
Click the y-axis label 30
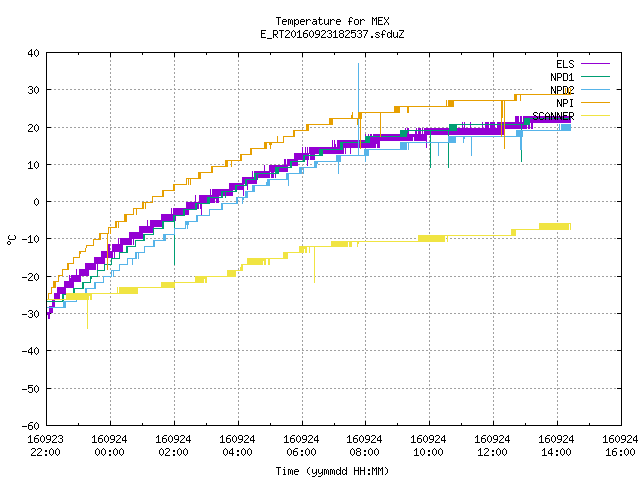coord(33,90)
